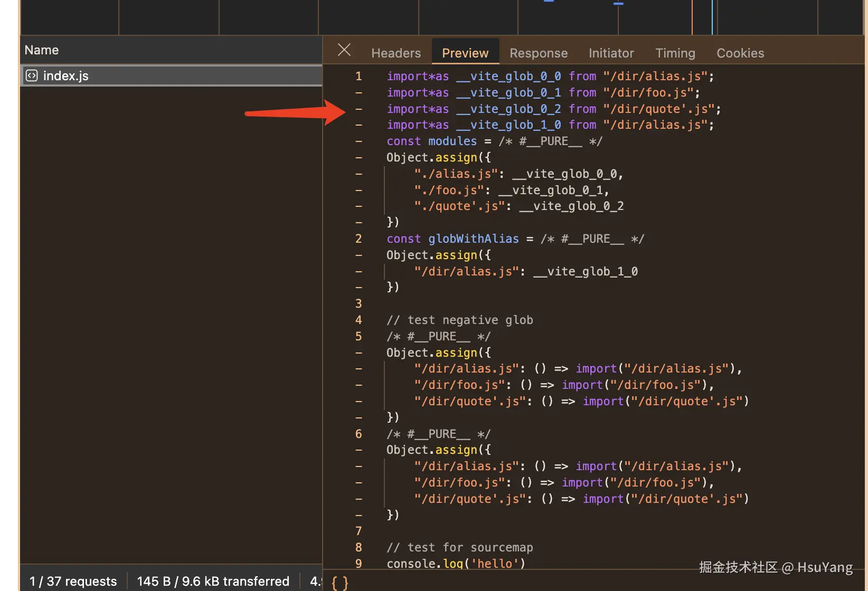Click the "./alias.js": __vite_glob_0_0 entry
868x591 pixels.
518,174
